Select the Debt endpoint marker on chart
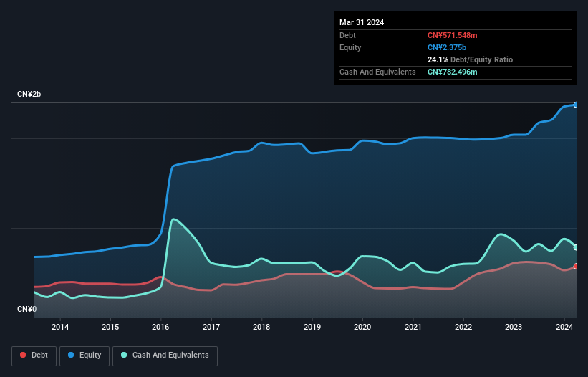This screenshot has height=377, width=588. (x=576, y=267)
